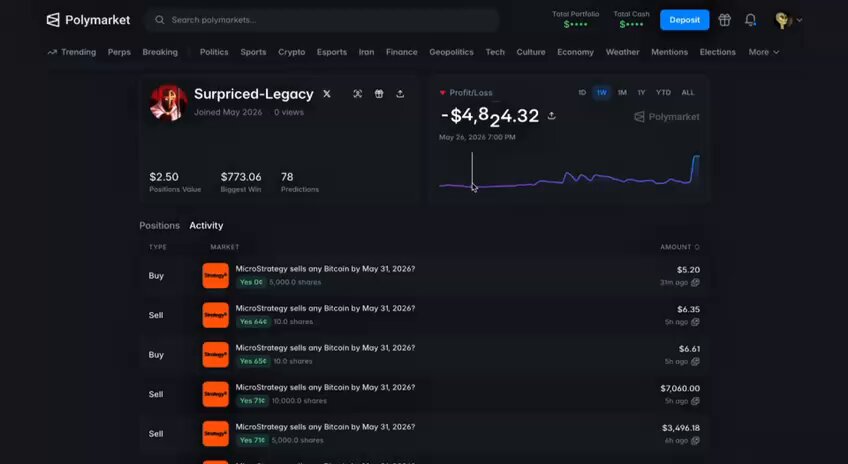Open the Crypto category
Image resolution: width=848 pixels, height=464 pixels.
point(292,52)
